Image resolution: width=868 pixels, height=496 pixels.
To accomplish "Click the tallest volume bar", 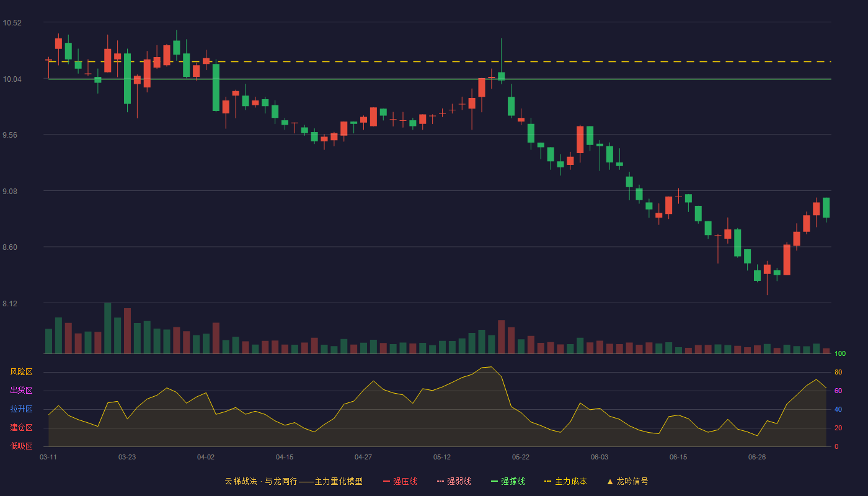I will (x=108, y=328).
